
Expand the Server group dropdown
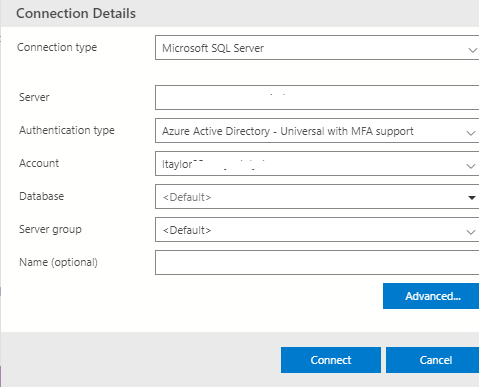click(317, 230)
